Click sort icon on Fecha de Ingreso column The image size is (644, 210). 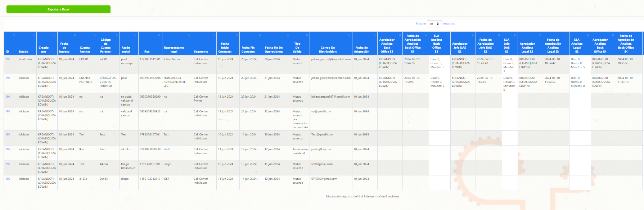tap(75, 35)
